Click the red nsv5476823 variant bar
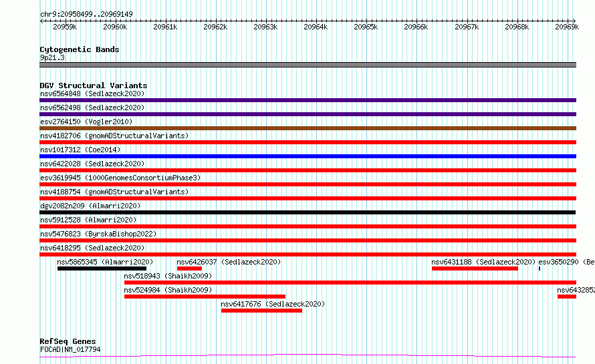This screenshot has height=364, width=595. [x=308, y=240]
